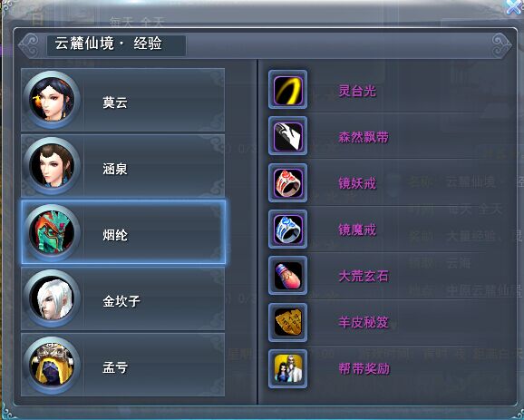The height and width of the screenshot is (420, 524).
Task: Close the dungeon reward panel
Action: tap(514, 7)
